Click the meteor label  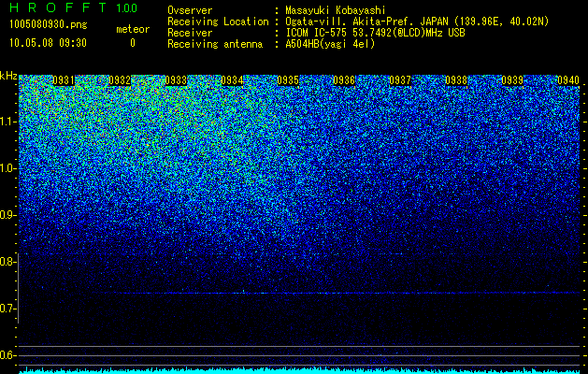click(x=133, y=29)
